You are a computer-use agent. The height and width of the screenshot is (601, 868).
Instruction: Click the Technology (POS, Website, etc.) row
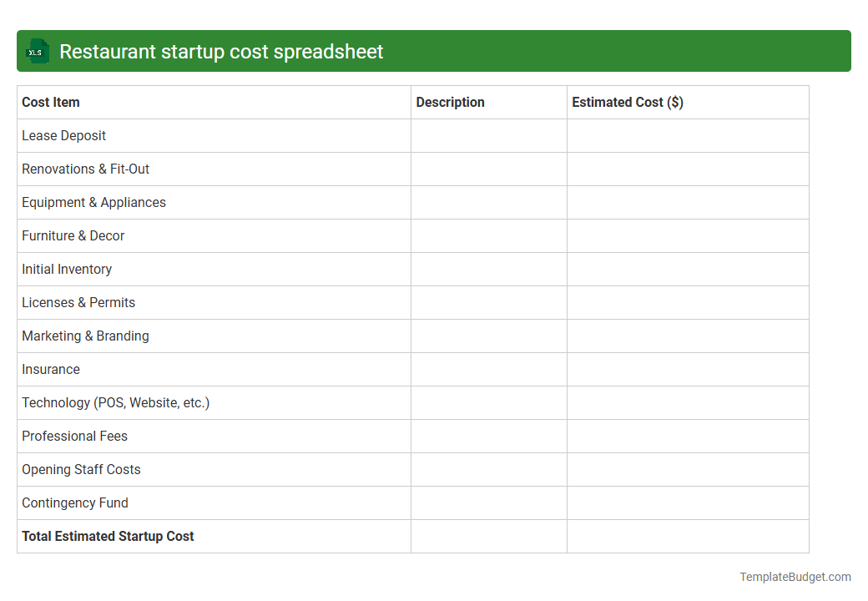click(x=116, y=402)
